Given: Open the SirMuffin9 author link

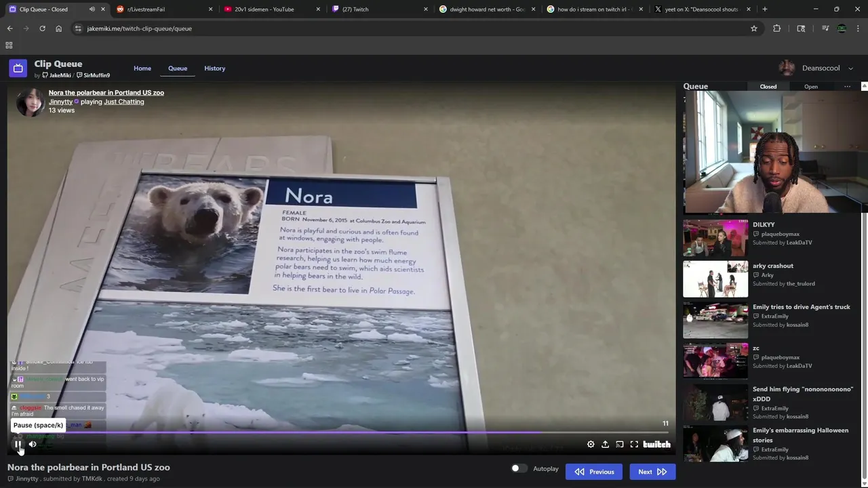Looking at the screenshot, I should (x=94, y=75).
